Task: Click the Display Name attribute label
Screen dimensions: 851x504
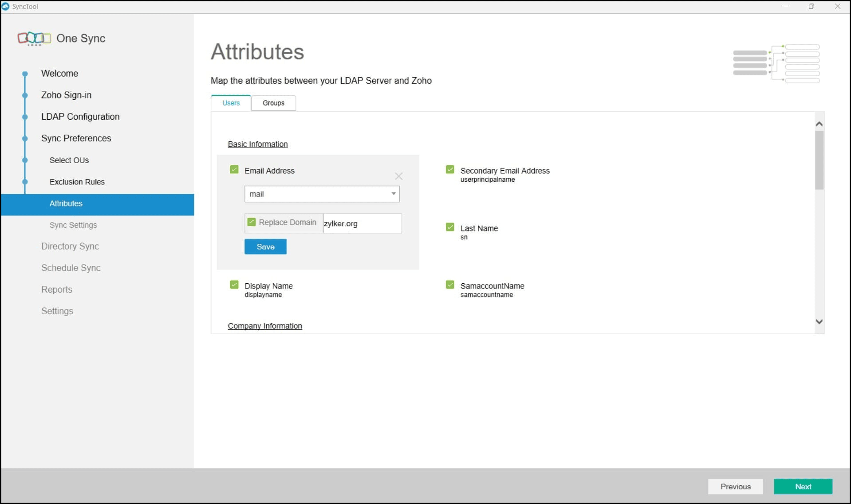Action: pos(268,286)
